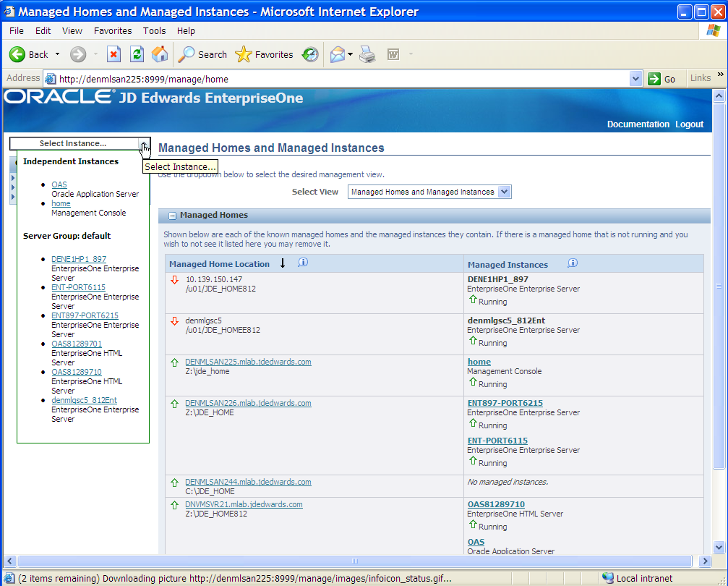Click the vertical scrollbar thumb
Viewport: 728px width, 586px height.
(x=719, y=286)
